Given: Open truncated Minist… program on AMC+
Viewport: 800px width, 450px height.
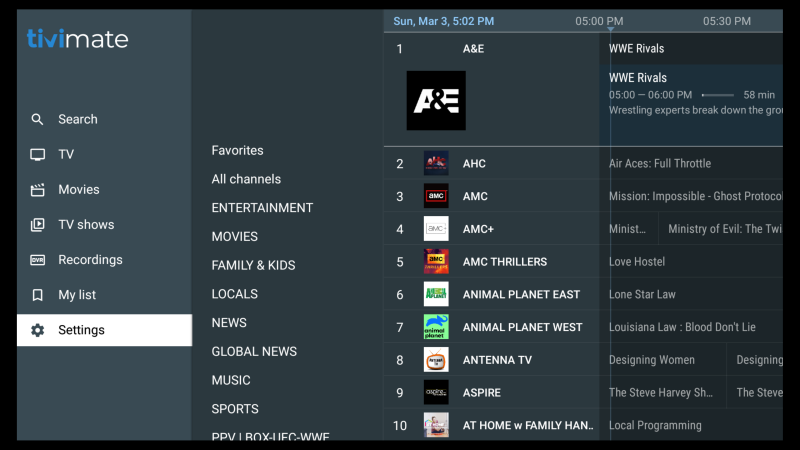Looking at the screenshot, I should tap(627, 229).
